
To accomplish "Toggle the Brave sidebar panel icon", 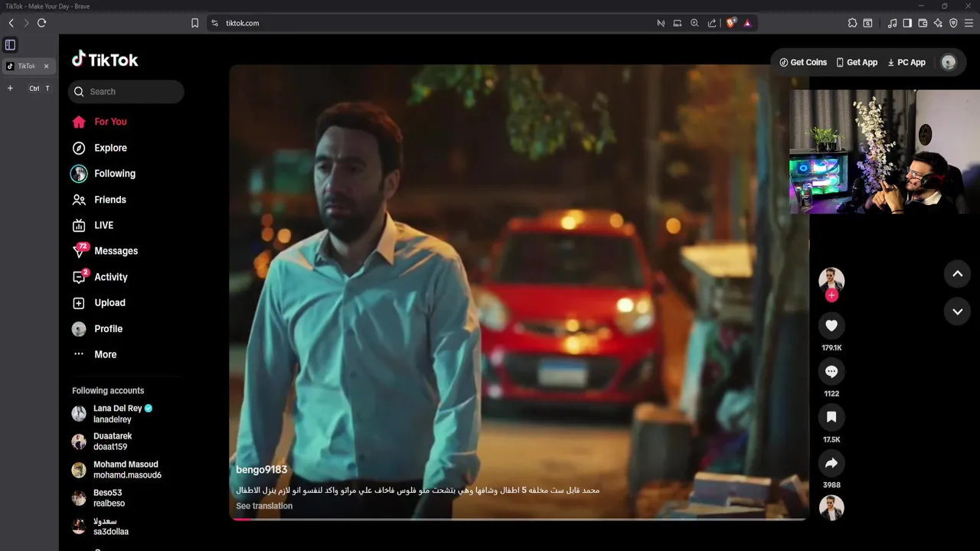I will 907,23.
